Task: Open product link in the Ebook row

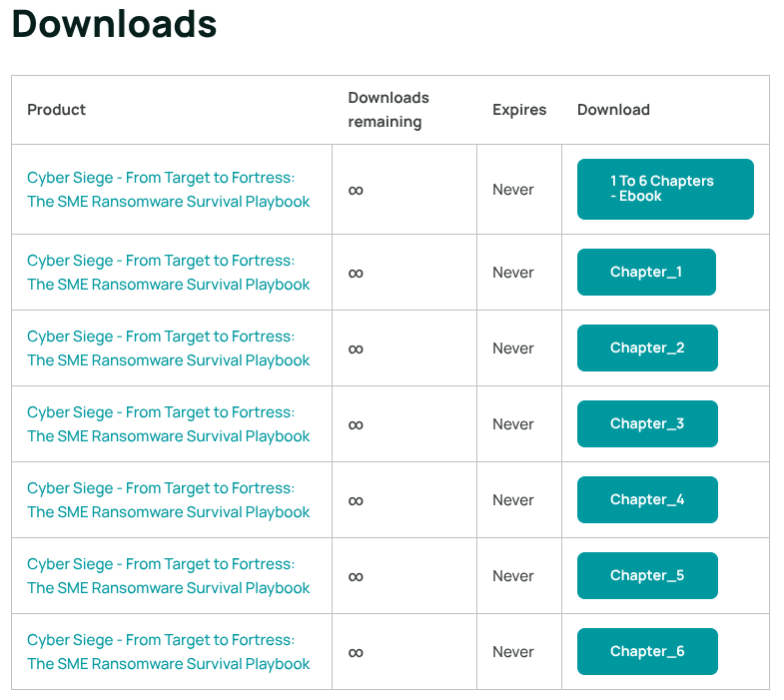Action: click(x=169, y=190)
